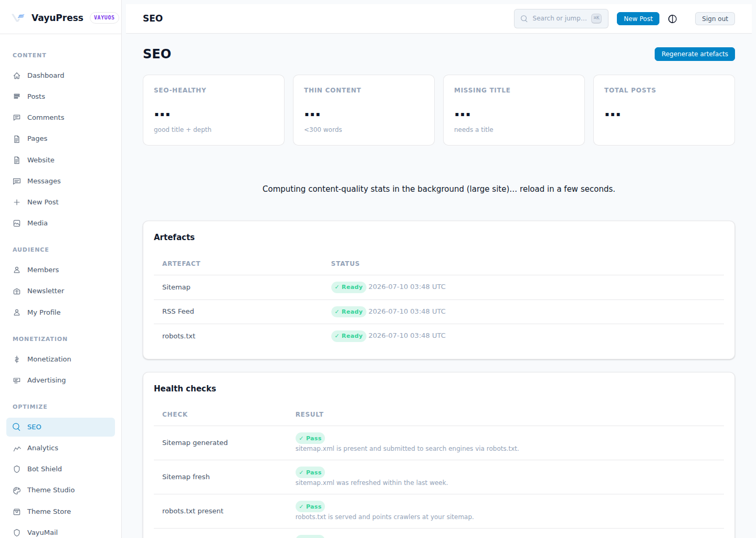This screenshot has width=756, height=538.
Task: Click the Posts icon in sidebar
Action: 17,97
